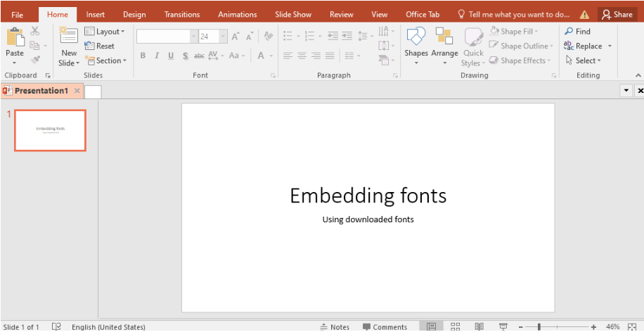Image resolution: width=644 pixels, height=332 pixels.
Task: Select the Format Painter brush
Action: [x=35, y=60]
